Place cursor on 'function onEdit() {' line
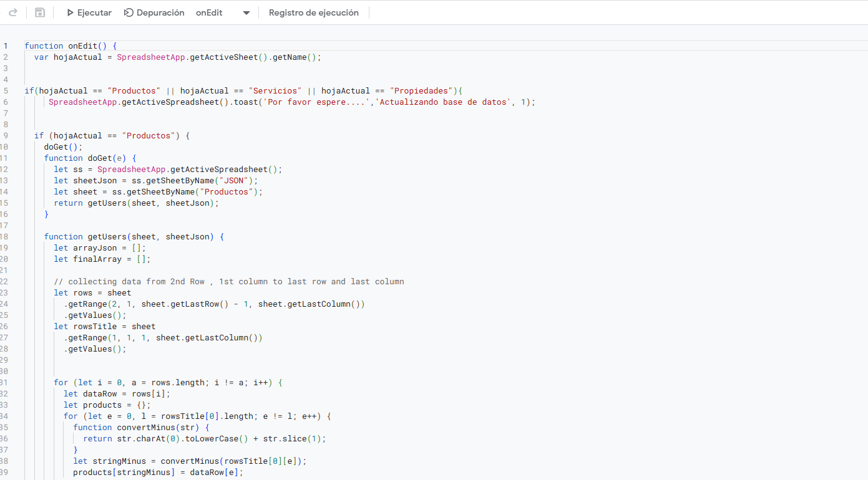 71,46
